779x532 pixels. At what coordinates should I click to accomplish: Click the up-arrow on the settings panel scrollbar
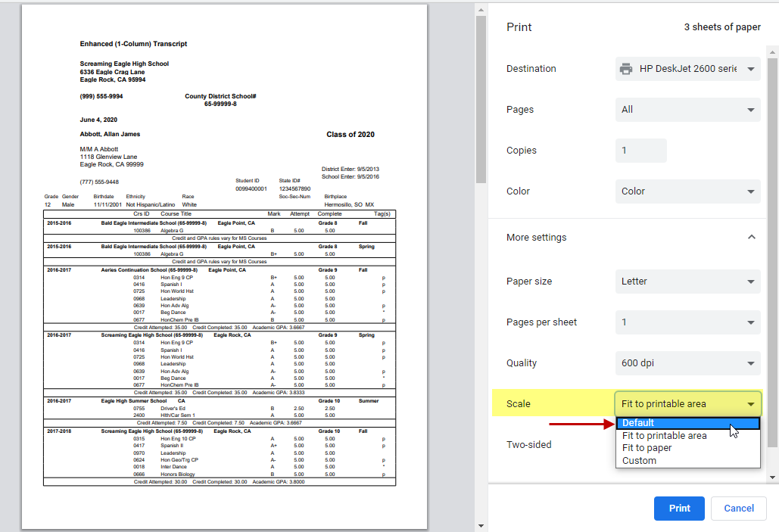[773, 53]
